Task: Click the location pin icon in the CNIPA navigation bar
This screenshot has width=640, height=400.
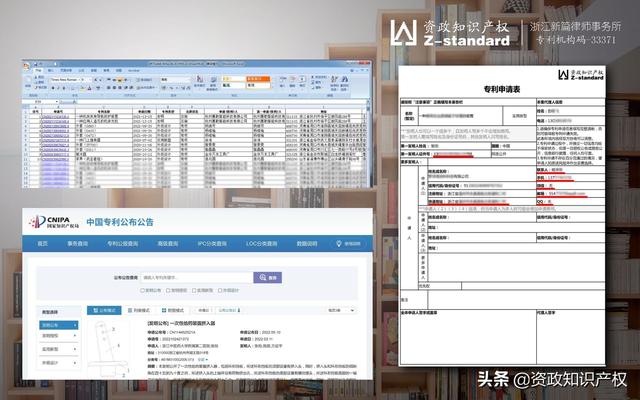Action: click(338, 243)
